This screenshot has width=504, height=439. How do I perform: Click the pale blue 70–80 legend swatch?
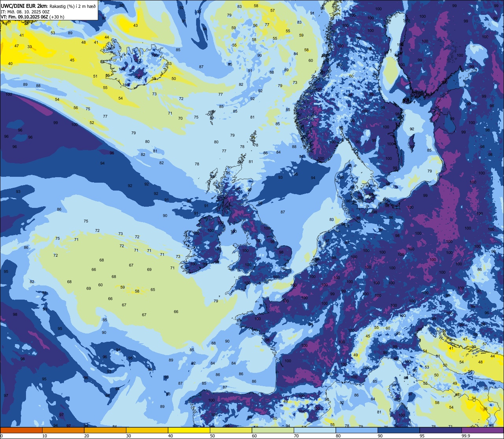[x=315, y=430]
